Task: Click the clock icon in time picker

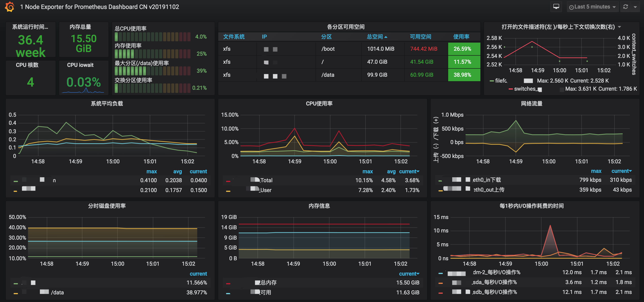Action: coord(571,7)
